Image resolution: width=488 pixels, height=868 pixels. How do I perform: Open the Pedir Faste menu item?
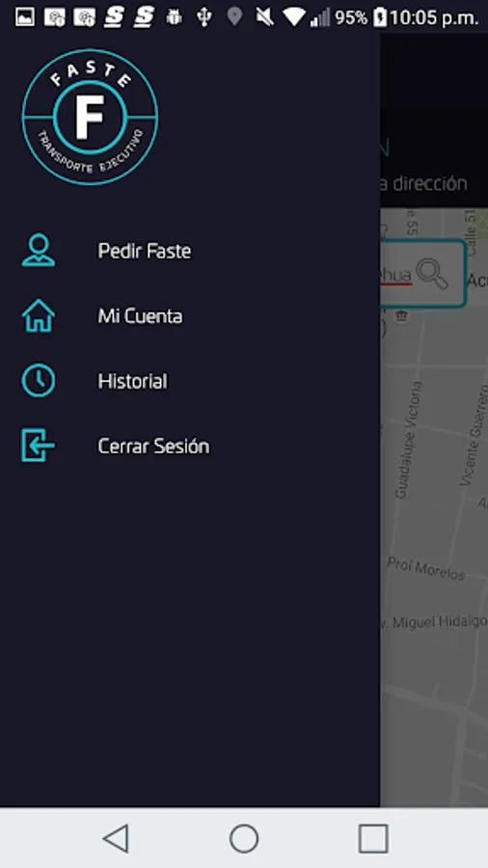click(145, 251)
